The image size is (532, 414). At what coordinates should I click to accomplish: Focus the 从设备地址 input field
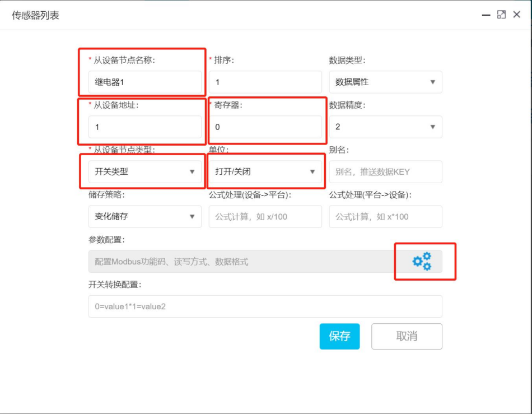tap(145, 127)
